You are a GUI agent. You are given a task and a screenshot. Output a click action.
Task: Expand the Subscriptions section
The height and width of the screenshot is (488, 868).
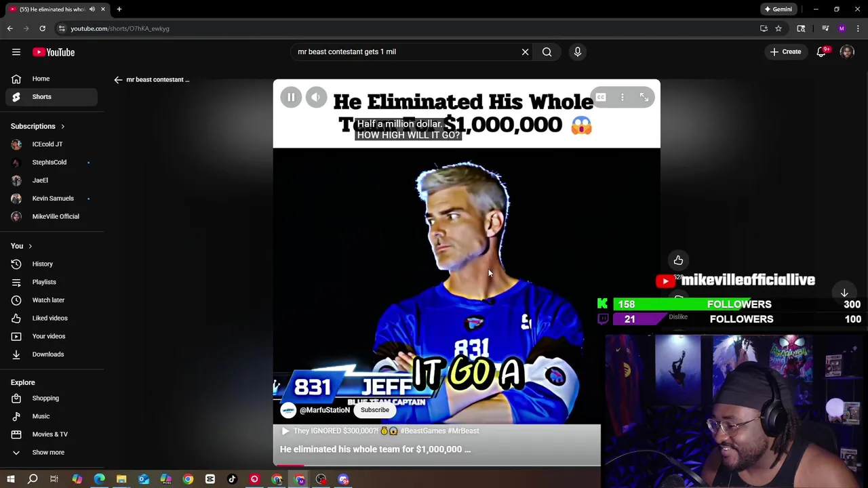[x=38, y=126]
